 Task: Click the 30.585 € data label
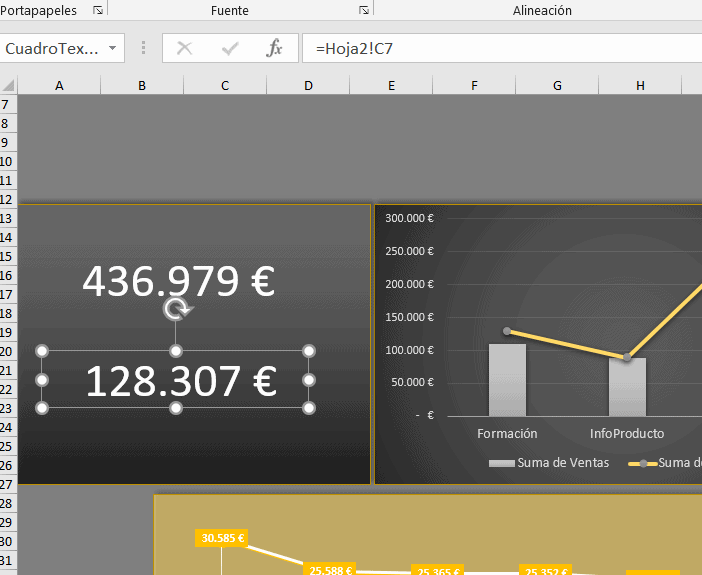pos(222,538)
